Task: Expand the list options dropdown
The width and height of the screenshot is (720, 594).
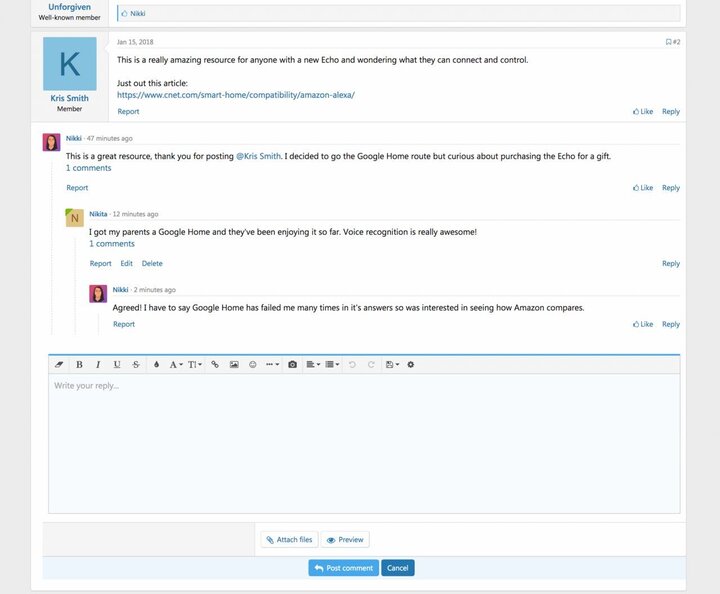Action: pyautogui.click(x=332, y=365)
